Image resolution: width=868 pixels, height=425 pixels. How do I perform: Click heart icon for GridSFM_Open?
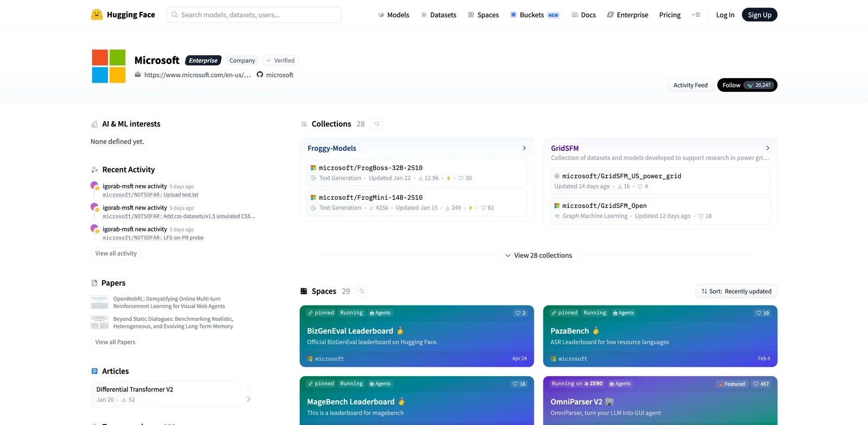point(701,216)
